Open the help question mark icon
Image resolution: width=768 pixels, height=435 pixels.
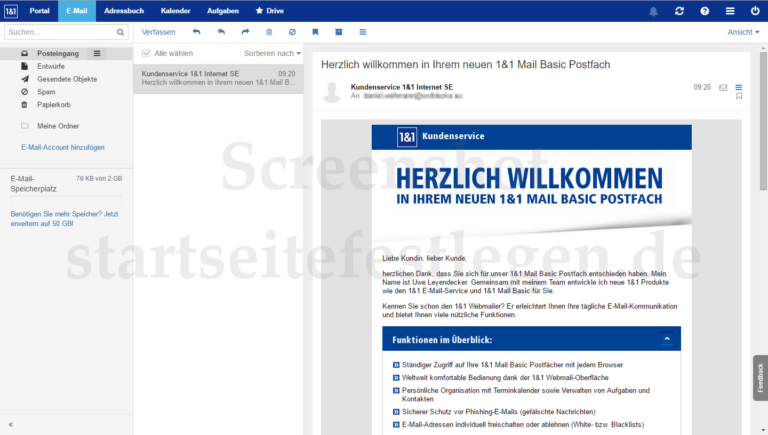click(704, 11)
